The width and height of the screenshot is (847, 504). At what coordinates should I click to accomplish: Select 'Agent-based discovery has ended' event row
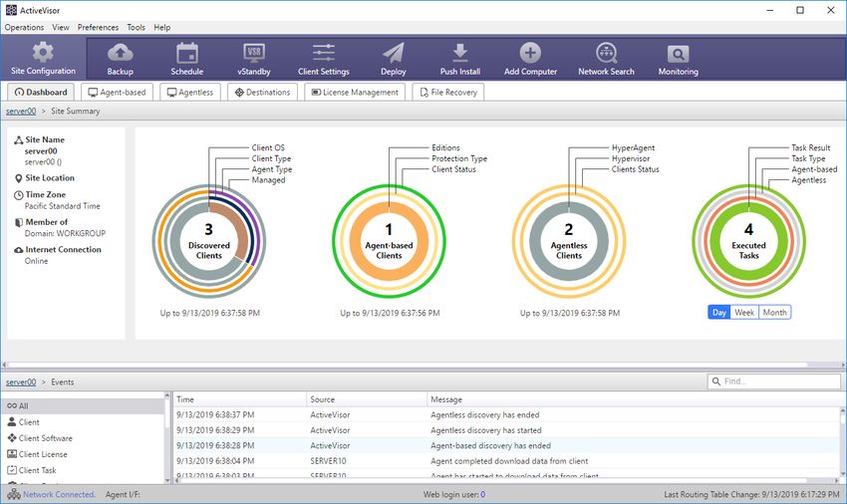click(x=505, y=445)
